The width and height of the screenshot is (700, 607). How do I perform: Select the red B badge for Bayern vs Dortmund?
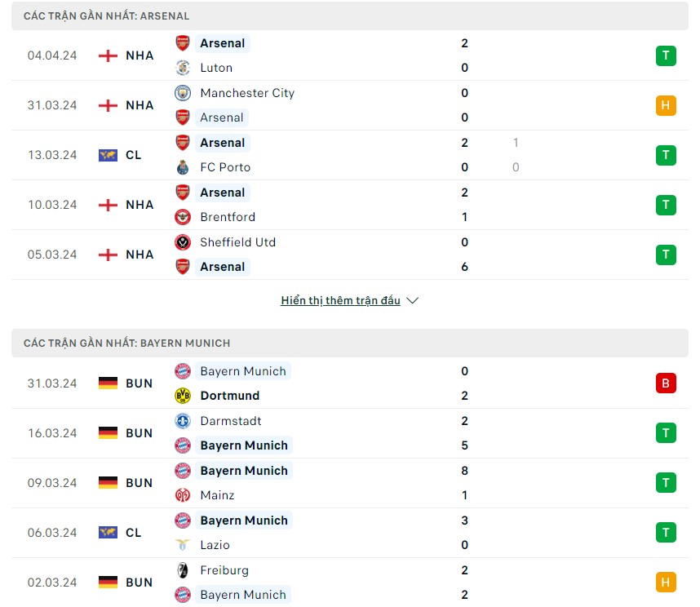click(x=666, y=383)
